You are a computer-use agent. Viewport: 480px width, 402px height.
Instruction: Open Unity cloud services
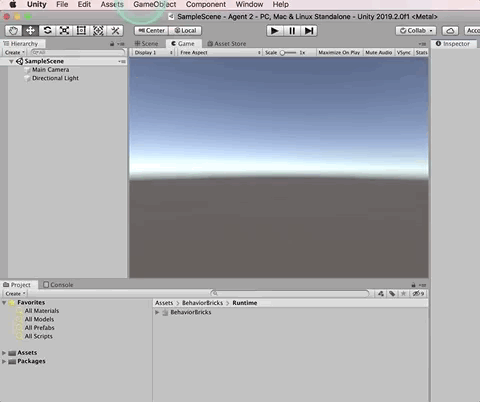[x=450, y=31]
